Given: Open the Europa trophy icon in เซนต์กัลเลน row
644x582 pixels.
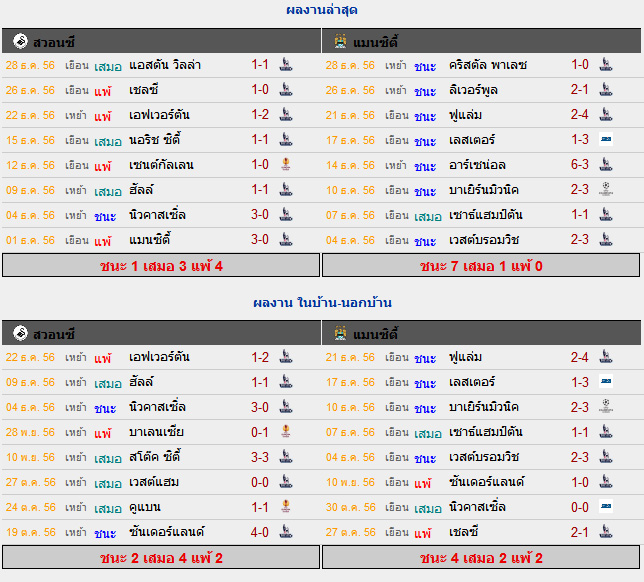Looking at the screenshot, I should pyautogui.click(x=286, y=165).
